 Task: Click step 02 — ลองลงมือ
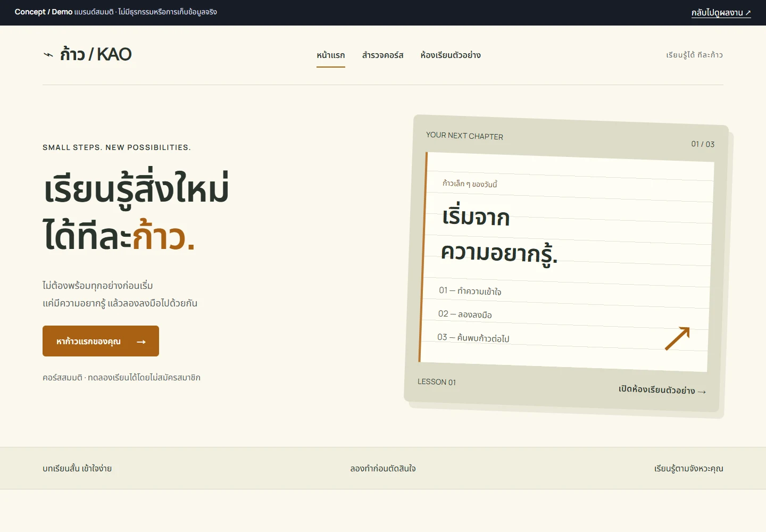coord(465,314)
